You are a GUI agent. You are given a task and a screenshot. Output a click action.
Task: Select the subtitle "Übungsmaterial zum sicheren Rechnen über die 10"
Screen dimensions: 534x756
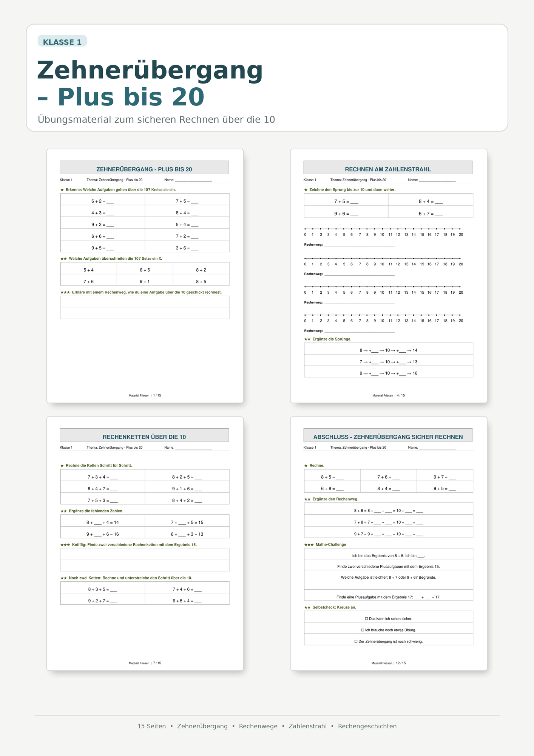tap(156, 120)
